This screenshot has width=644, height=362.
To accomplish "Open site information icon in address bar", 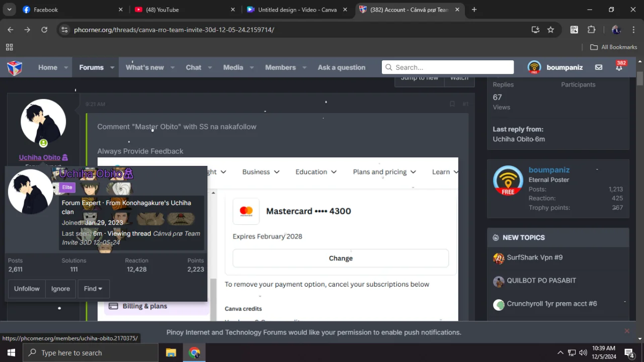I will click(x=64, y=30).
